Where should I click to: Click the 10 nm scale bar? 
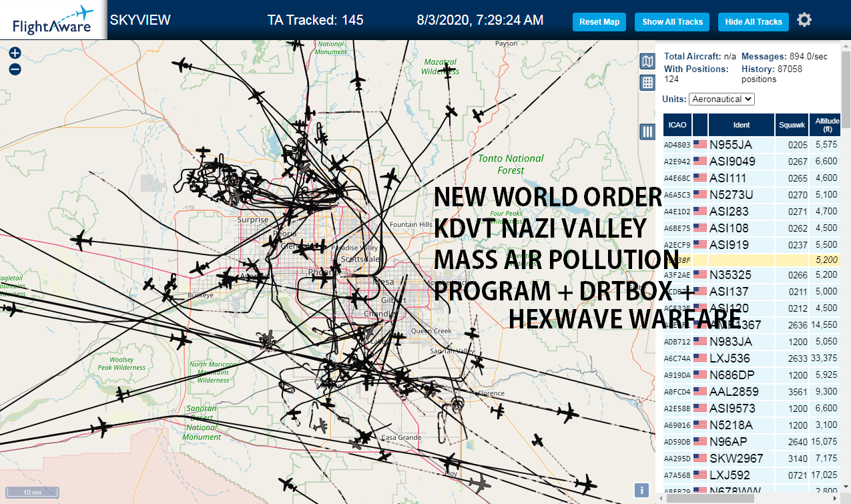[31, 492]
